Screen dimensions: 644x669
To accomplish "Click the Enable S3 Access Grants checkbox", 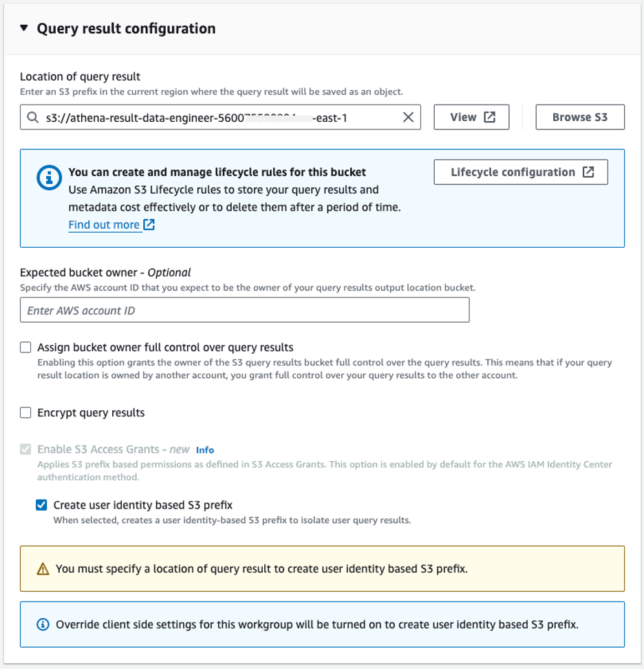I will tap(25, 449).
